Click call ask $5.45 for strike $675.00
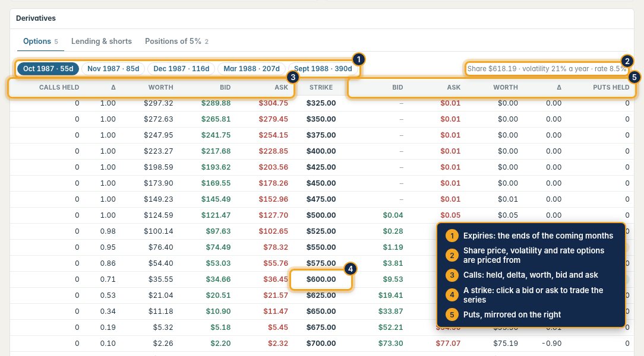Image resolution: width=644 pixels, height=356 pixels. [x=278, y=327]
